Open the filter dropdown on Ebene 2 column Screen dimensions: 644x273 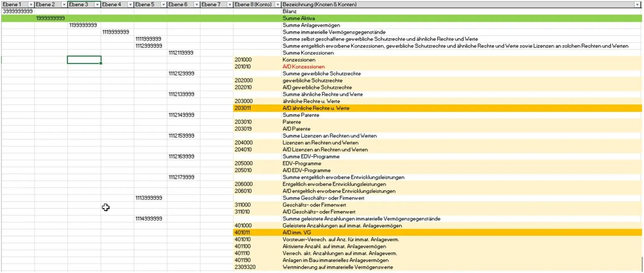[63, 4]
